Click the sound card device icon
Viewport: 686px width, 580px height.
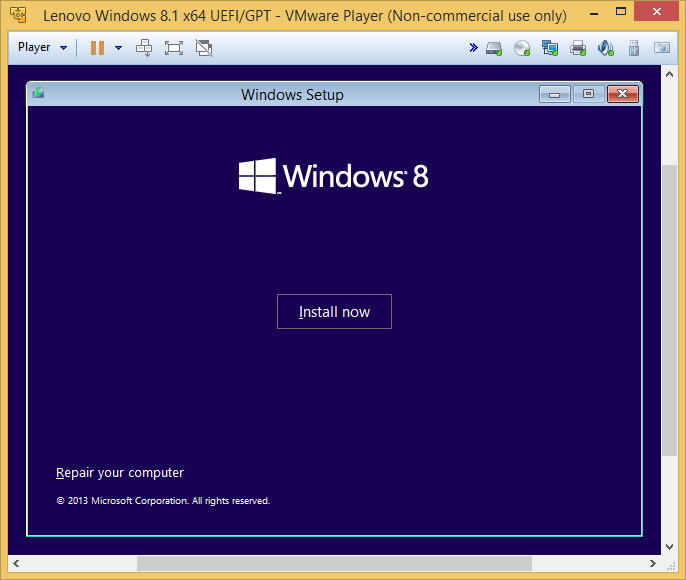tap(606, 48)
